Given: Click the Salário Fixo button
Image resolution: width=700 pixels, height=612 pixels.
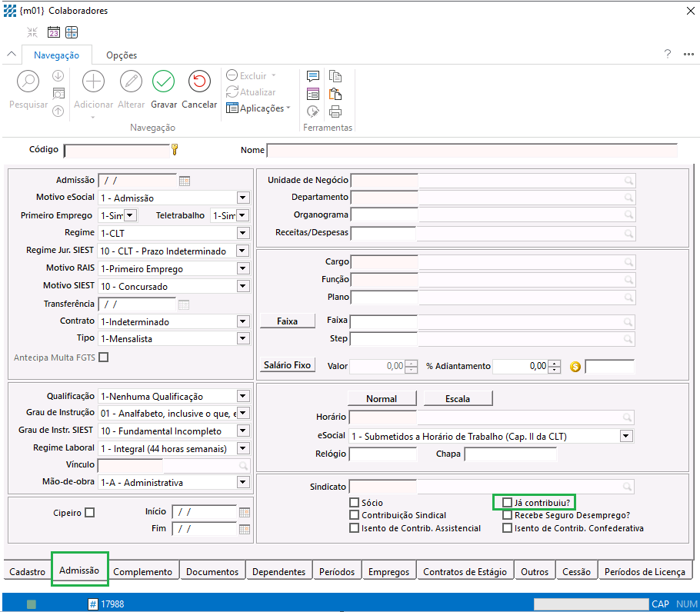Looking at the screenshot, I should pos(287,365).
